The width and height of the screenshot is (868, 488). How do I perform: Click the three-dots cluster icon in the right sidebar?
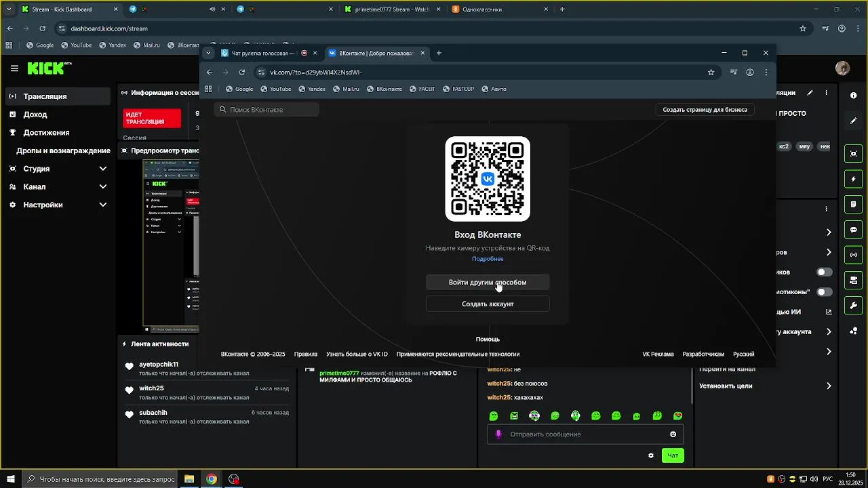853,331
